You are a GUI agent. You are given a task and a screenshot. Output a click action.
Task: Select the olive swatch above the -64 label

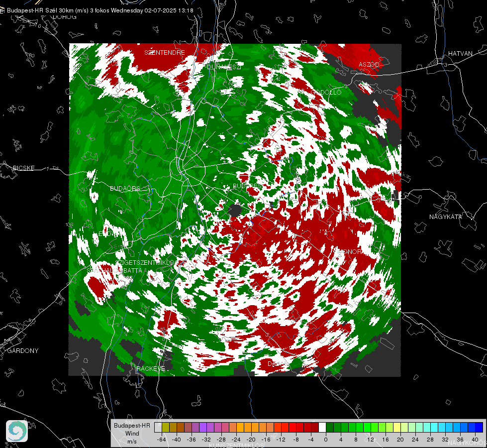pos(166,427)
